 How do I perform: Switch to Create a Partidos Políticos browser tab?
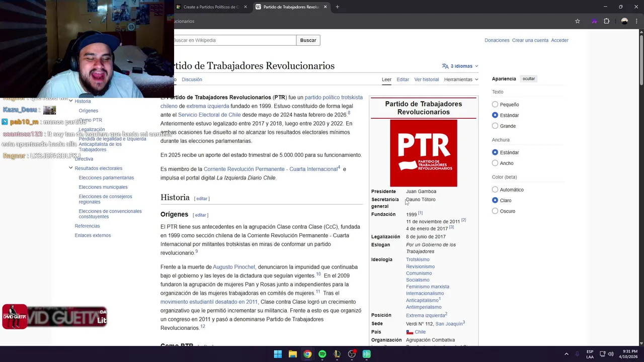coord(211,7)
